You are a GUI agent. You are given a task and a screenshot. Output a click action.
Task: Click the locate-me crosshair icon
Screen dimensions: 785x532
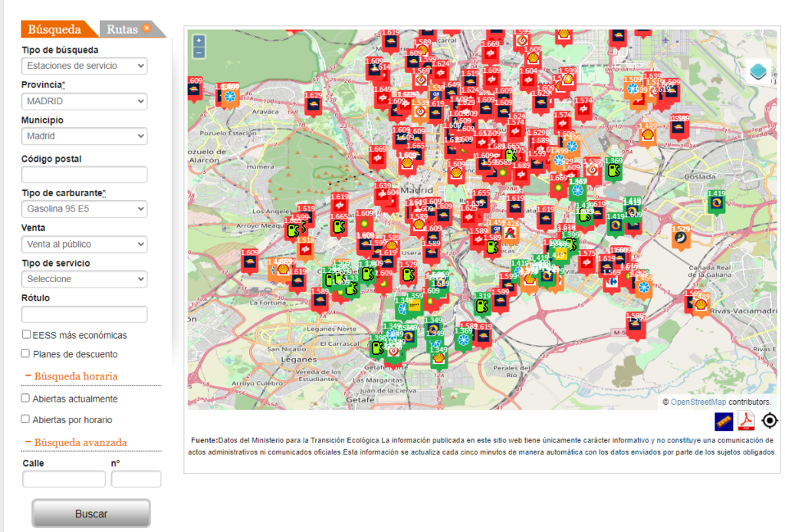point(770,421)
